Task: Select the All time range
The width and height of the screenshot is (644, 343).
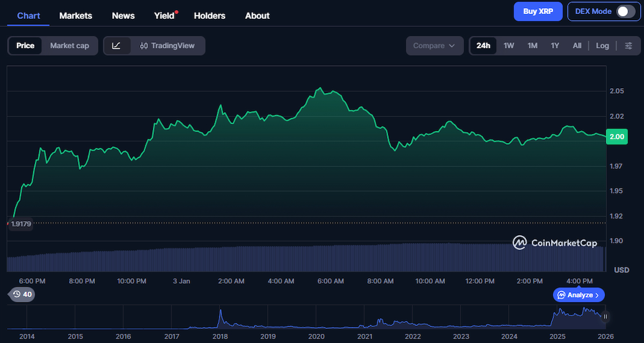Action: tap(577, 46)
